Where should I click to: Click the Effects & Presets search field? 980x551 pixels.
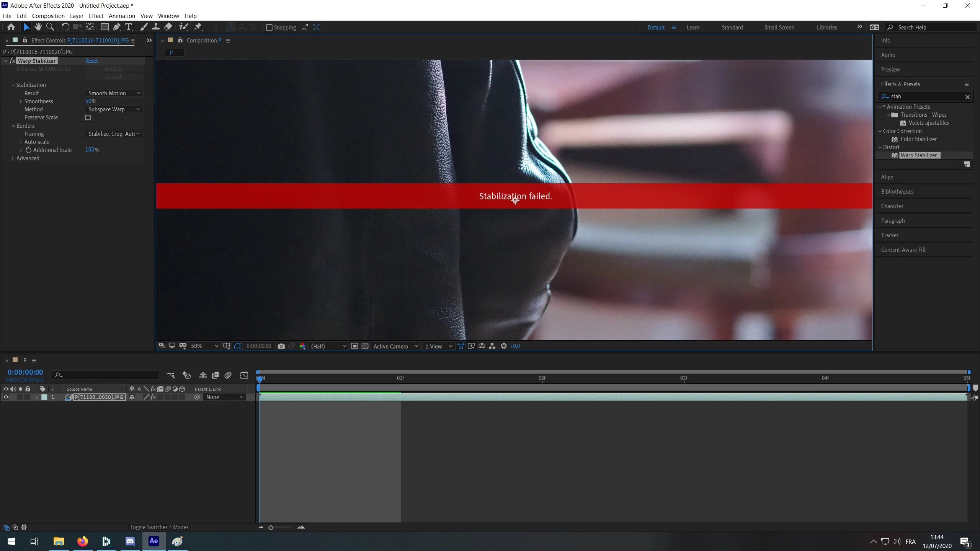926,96
